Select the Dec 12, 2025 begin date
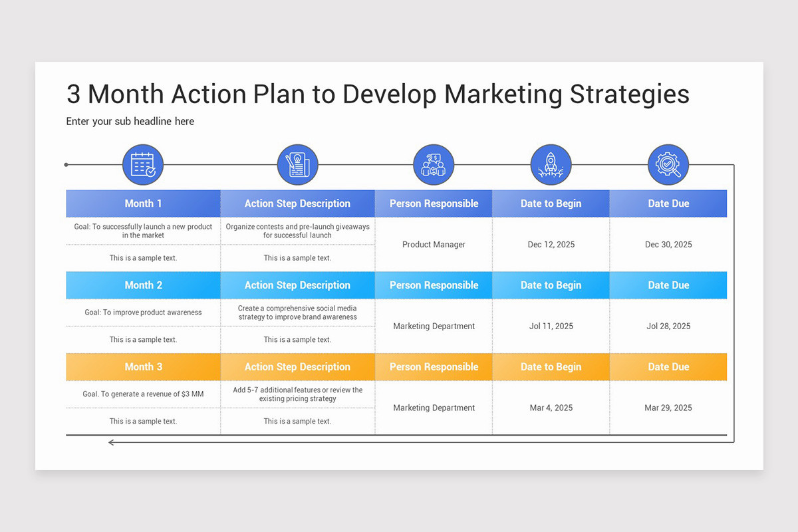Screen dimensions: 798x532 click(x=551, y=245)
